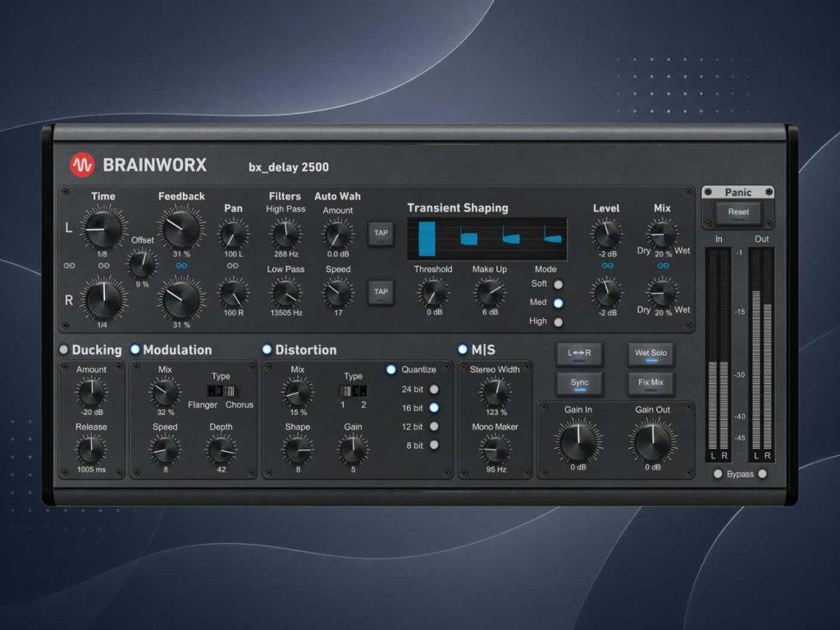Click the Bypass LED right of the label
This screenshot has height=630, width=840.
[x=762, y=474]
